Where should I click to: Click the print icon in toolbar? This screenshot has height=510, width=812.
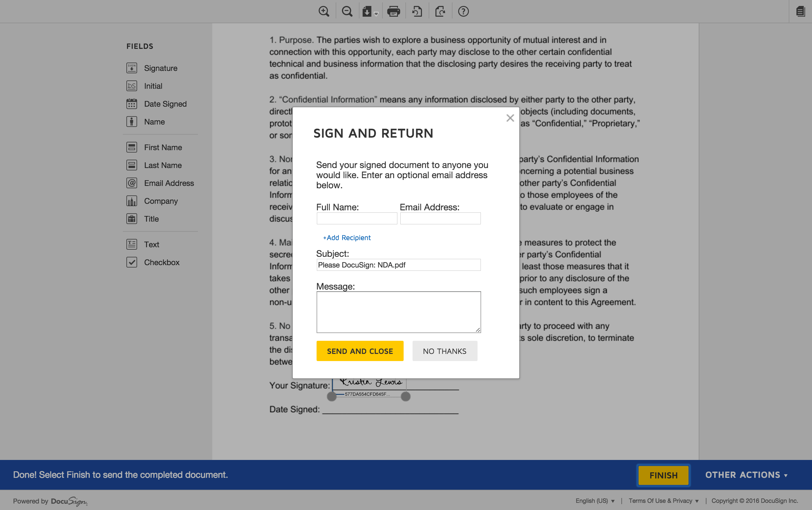[x=393, y=11]
